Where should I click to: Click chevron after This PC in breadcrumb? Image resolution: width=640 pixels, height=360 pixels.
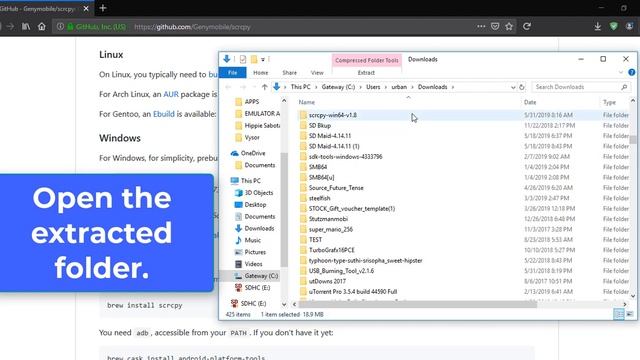pos(316,87)
